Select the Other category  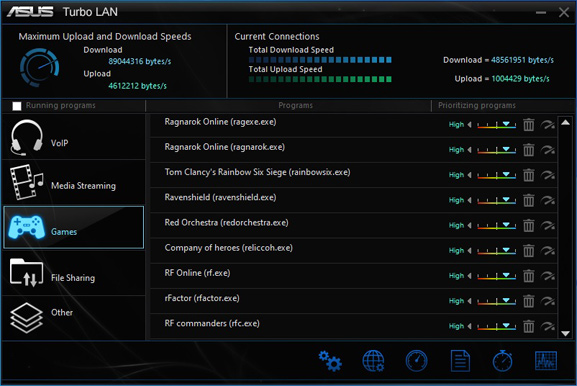pos(74,318)
